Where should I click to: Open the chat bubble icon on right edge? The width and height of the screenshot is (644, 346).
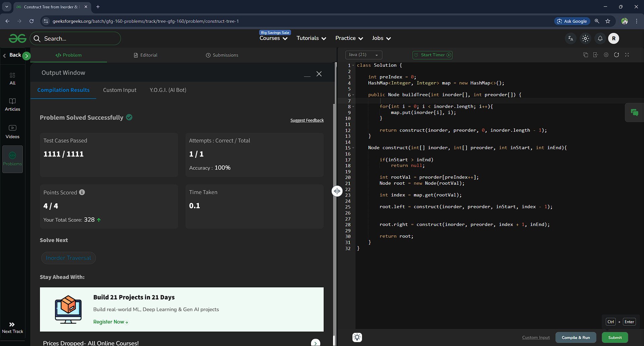point(634,113)
